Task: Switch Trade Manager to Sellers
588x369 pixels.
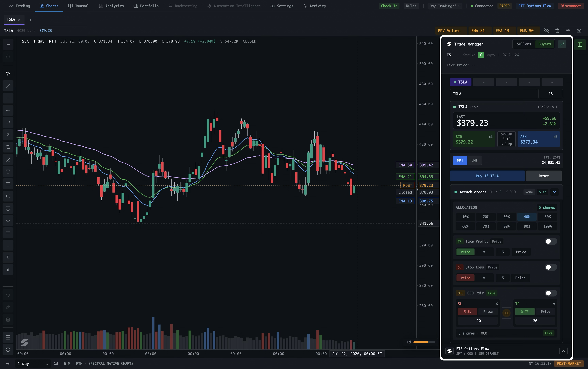Action: tap(524, 44)
